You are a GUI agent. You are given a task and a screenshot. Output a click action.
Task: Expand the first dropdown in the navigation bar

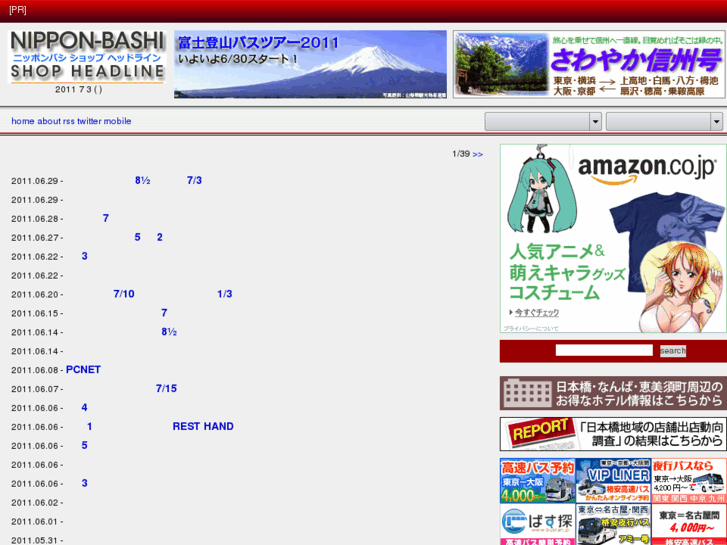click(x=543, y=122)
